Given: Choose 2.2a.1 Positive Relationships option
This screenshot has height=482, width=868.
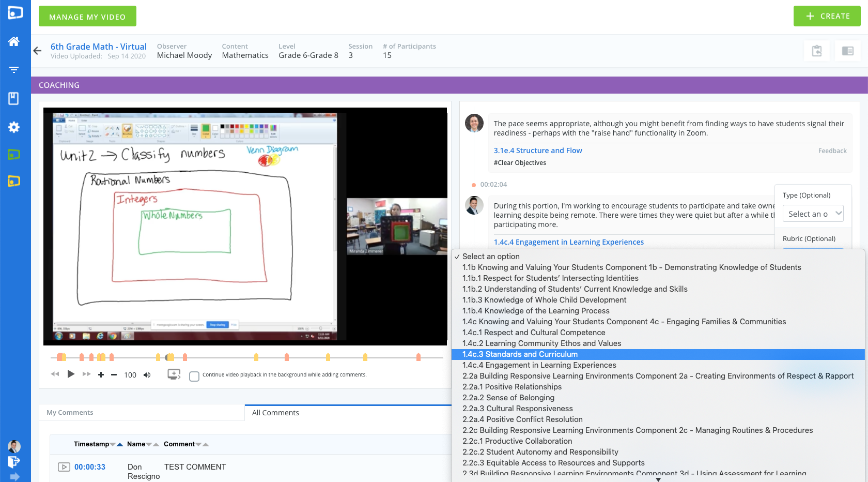Looking at the screenshot, I should tap(512, 387).
